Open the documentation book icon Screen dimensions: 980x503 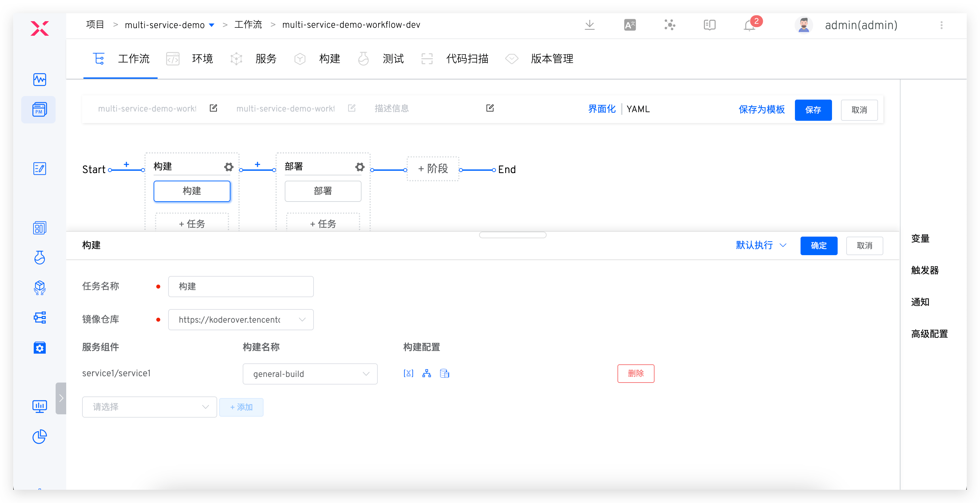pyautogui.click(x=709, y=25)
